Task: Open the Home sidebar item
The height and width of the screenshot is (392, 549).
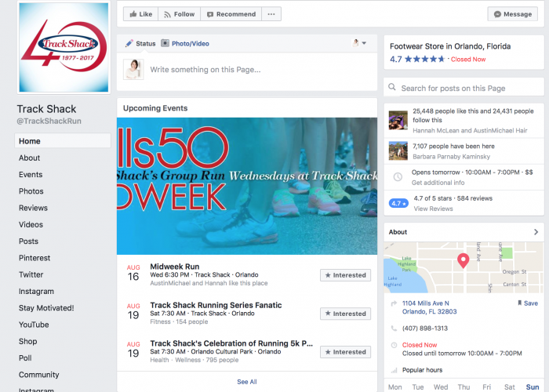Action: [63, 141]
